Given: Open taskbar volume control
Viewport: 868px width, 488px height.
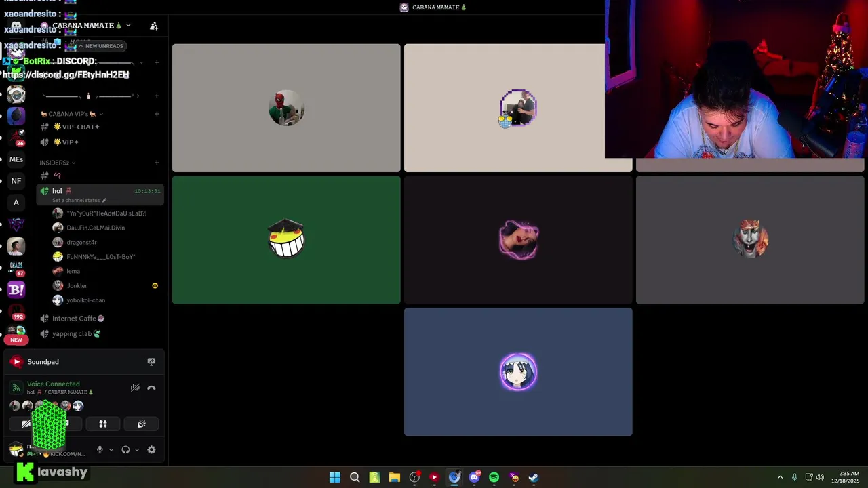Looking at the screenshot, I should pos(820,477).
